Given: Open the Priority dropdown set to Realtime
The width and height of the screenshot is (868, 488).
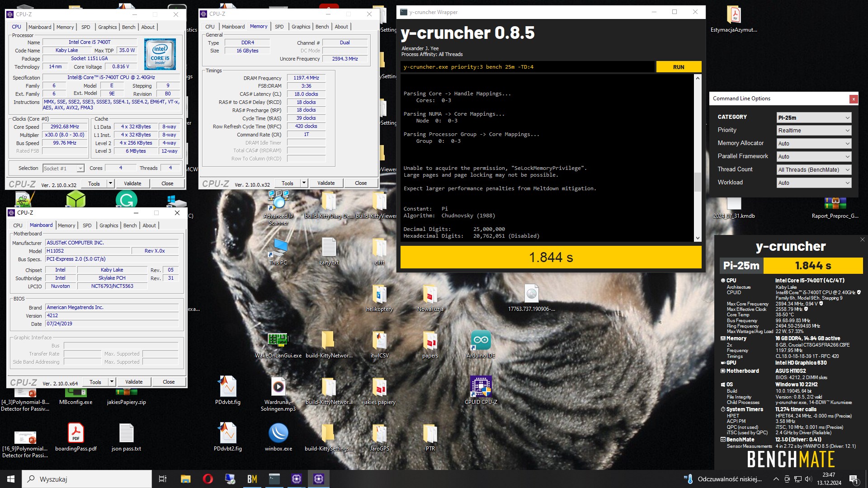Looking at the screenshot, I should tap(814, 131).
